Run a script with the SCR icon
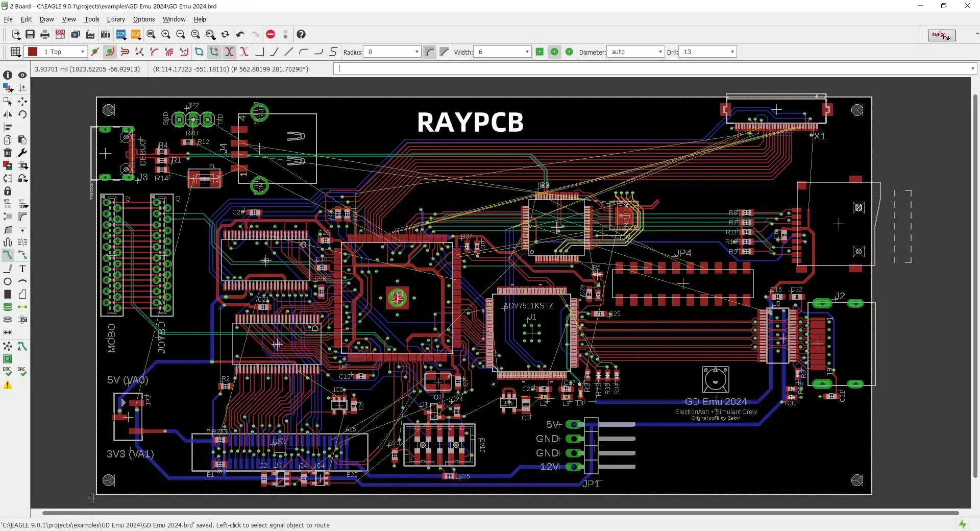Viewport: 980px width, 531px height. pos(121,34)
